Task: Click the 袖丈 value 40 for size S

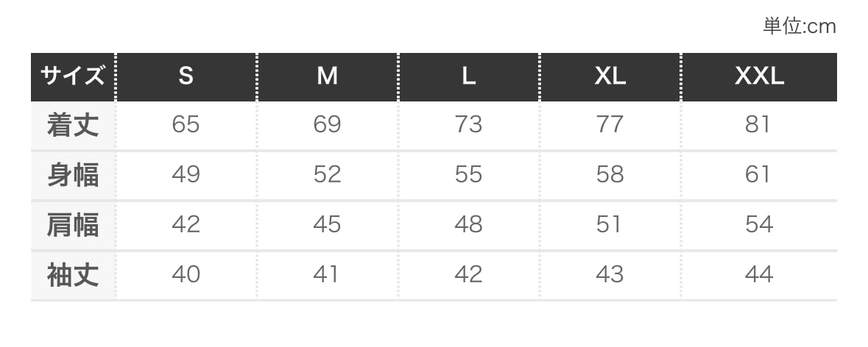Action: coord(186,275)
